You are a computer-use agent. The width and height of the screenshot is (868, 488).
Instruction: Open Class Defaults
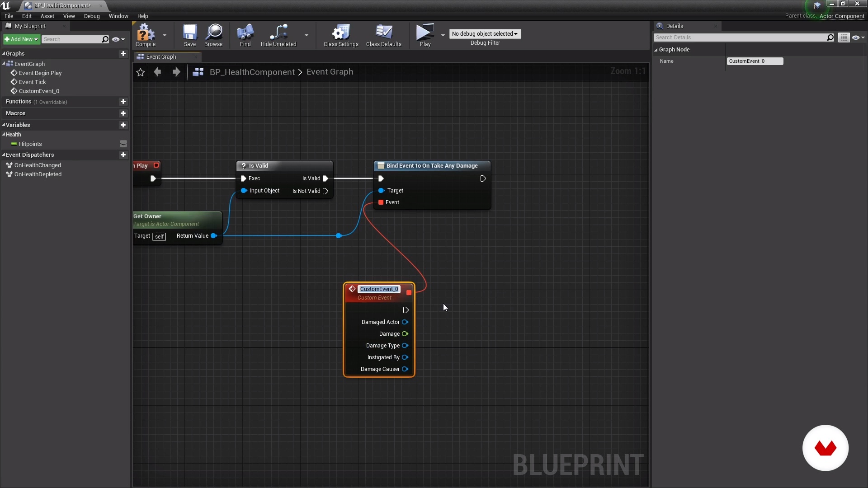click(x=384, y=35)
